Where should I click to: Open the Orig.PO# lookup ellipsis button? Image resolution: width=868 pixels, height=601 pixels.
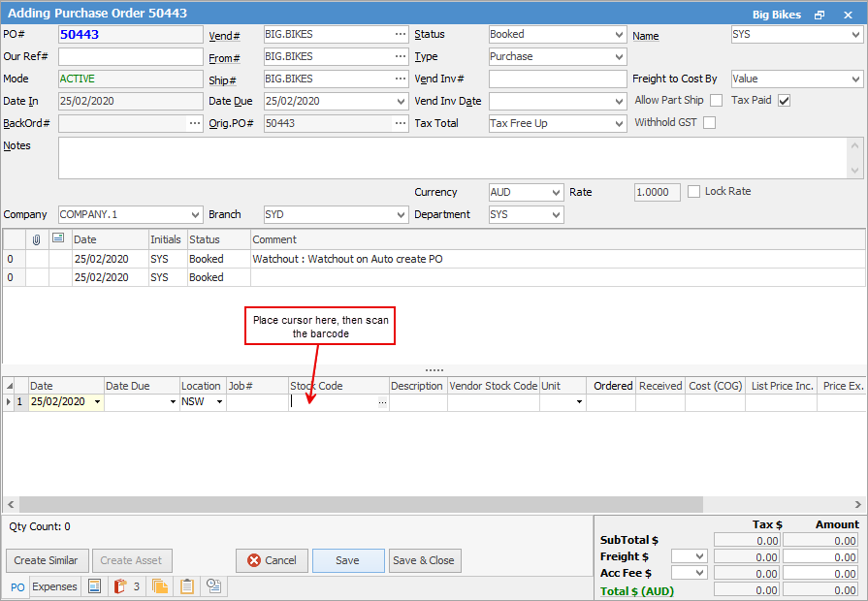point(401,123)
